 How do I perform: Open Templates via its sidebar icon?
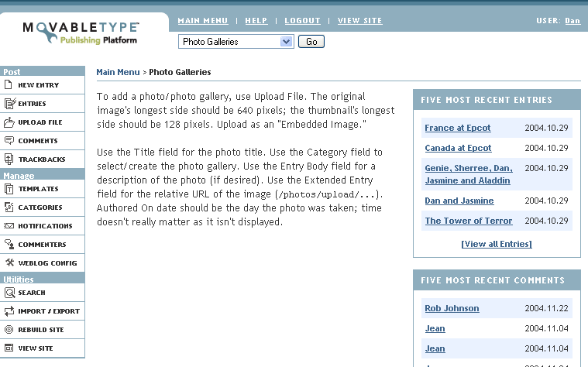coord(9,189)
